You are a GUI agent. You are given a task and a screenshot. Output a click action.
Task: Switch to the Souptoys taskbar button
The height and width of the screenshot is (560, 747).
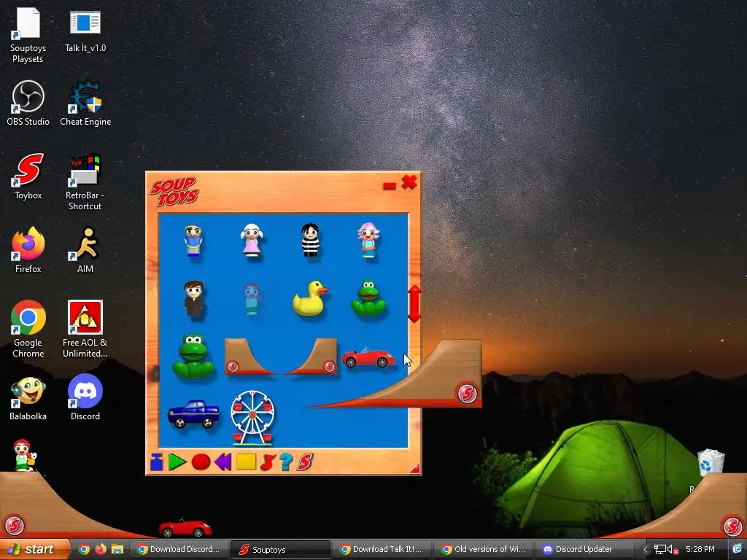coord(280,550)
